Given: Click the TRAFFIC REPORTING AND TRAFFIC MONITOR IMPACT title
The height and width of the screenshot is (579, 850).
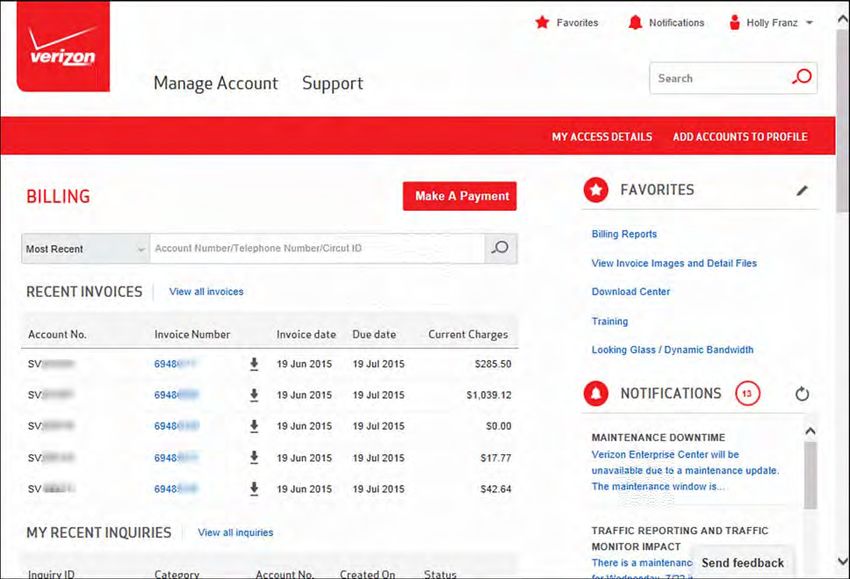Looking at the screenshot, I should pyautogui.click(x=680, y=538).
